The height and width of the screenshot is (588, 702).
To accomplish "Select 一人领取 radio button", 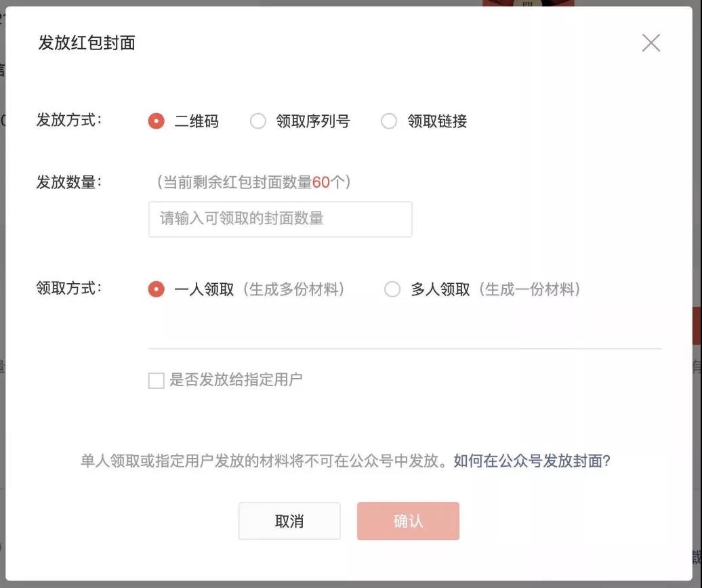I will [157, 289].
